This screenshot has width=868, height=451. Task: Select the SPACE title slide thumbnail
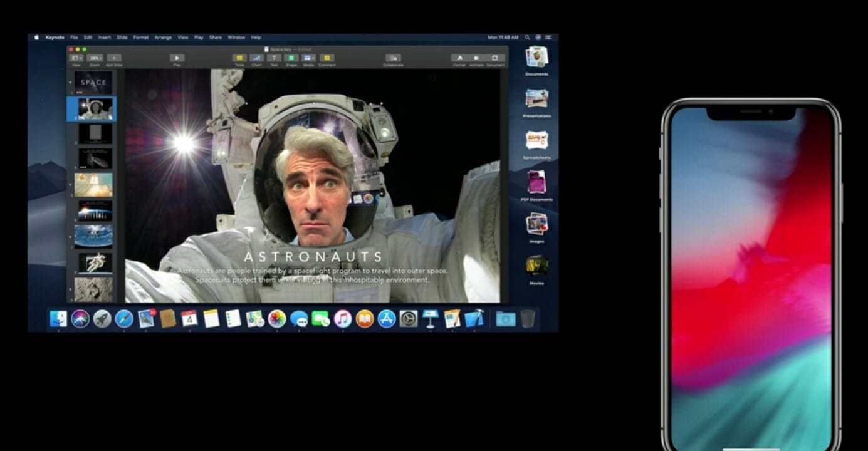coord(94,82)
